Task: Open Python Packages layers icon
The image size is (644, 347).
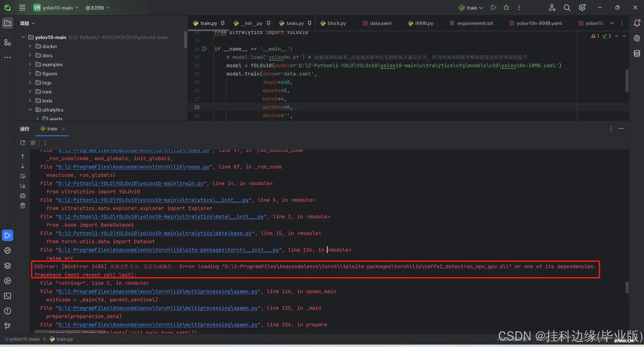Action: coord(8,266)
